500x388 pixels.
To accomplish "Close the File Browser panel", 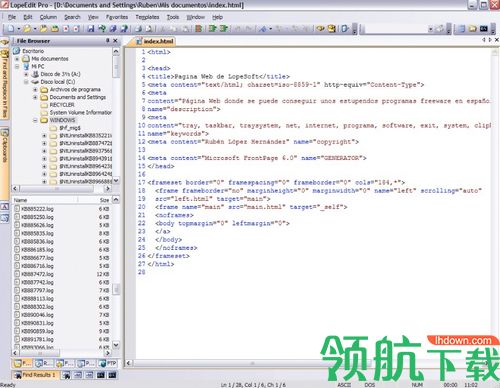I will click(115, 41).
